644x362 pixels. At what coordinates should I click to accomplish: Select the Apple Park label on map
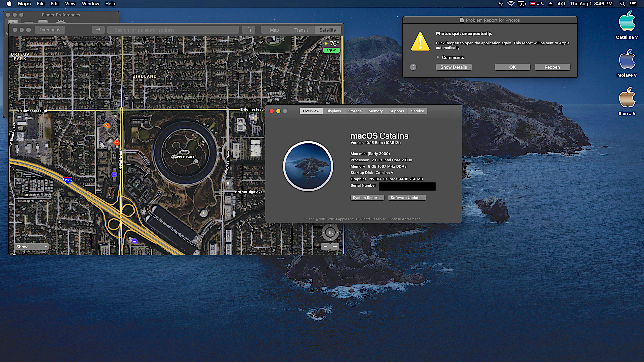pos(184,157)
